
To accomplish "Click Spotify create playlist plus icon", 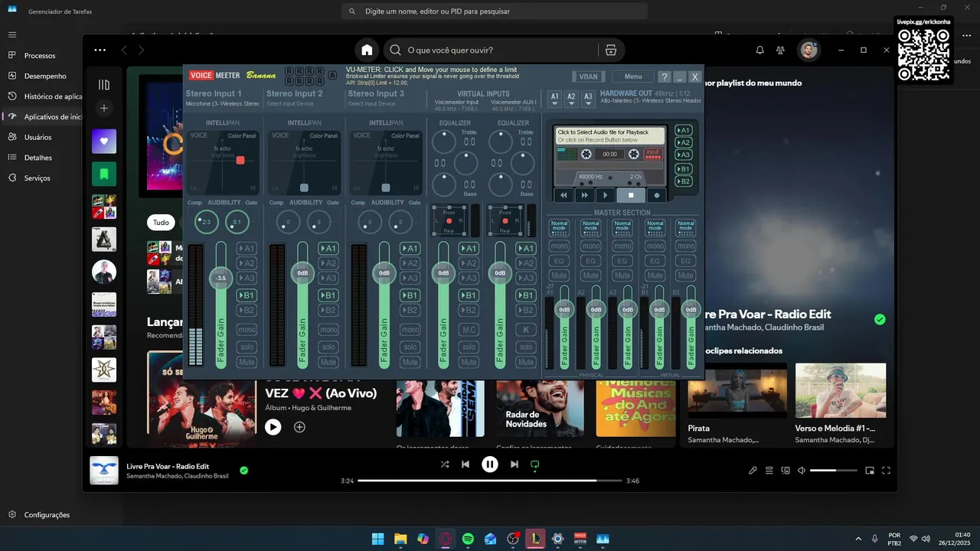I will pyautogui.click(x=104, y=108).
